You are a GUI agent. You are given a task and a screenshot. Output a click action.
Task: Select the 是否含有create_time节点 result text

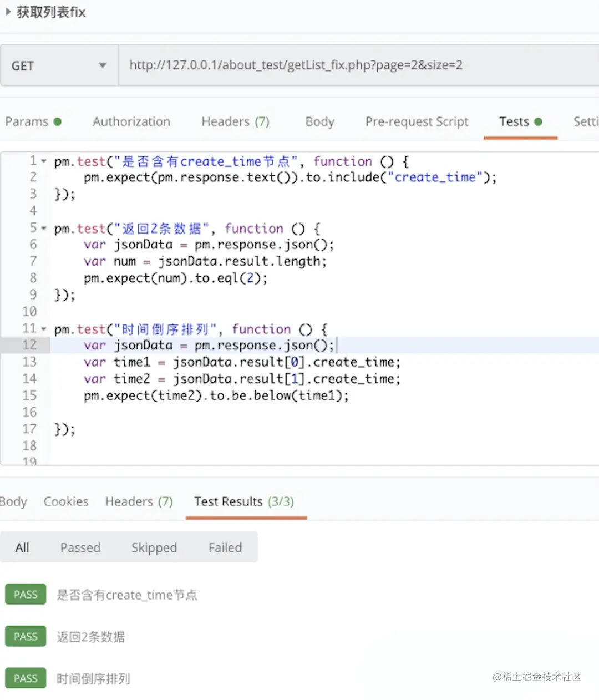click(x=127, y=595)
